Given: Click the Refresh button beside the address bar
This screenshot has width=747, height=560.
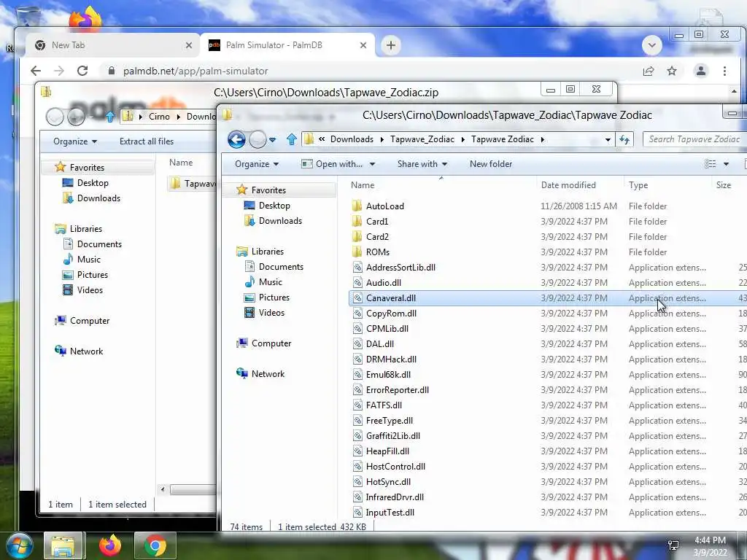Looking at the screenshot, I should 624,139.
